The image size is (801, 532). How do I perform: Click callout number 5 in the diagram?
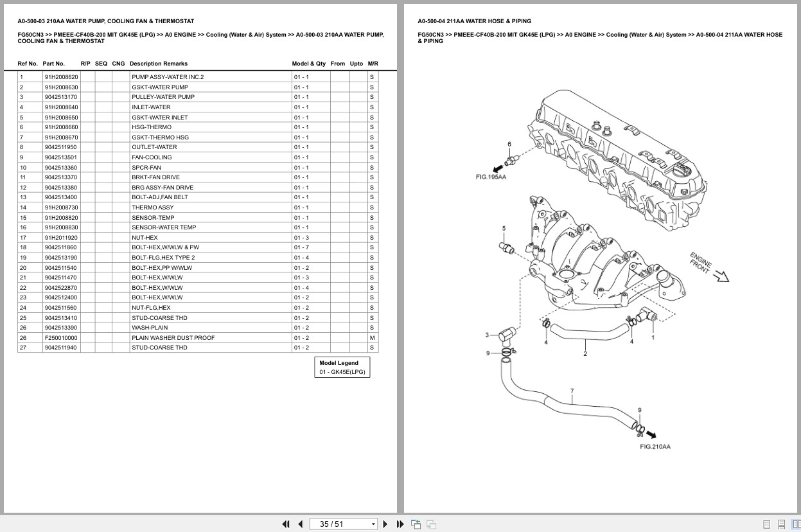coord(504,228)
